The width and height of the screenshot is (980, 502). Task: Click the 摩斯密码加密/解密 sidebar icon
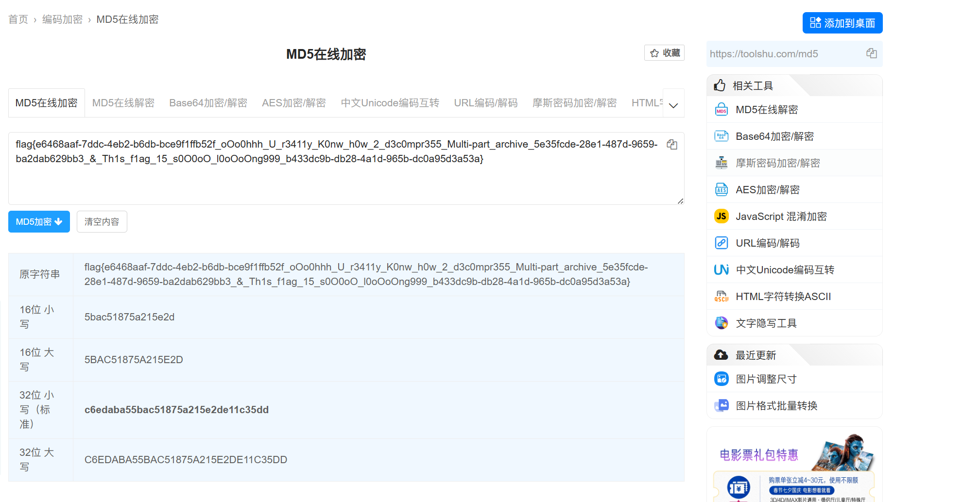pos(722,163)
